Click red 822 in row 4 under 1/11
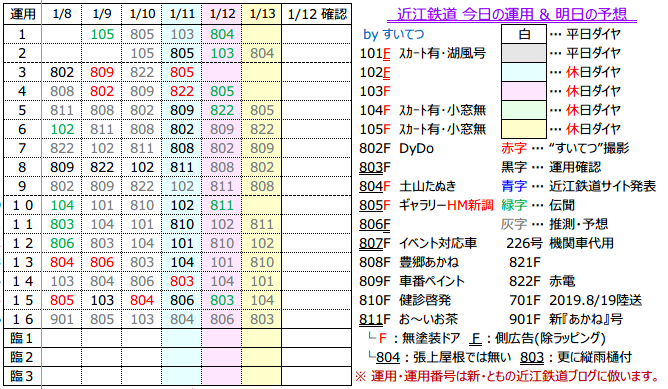This screenshot has height=389, width=668. (x=182, y=91)
